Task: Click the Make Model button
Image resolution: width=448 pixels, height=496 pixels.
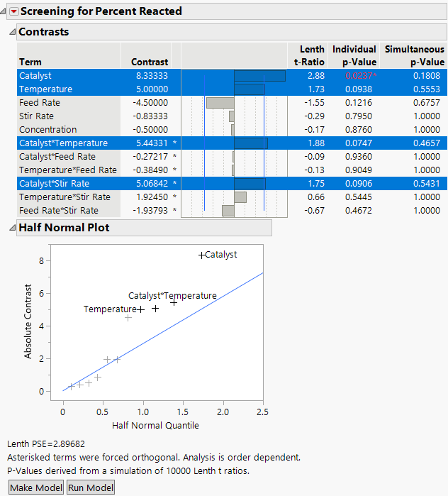Action: (x=35, y=487)
